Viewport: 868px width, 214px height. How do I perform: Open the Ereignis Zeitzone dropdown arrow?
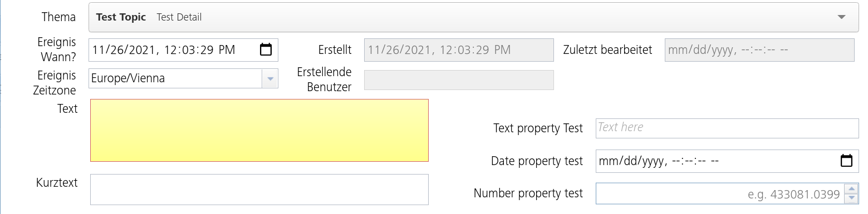click(270, 78)
